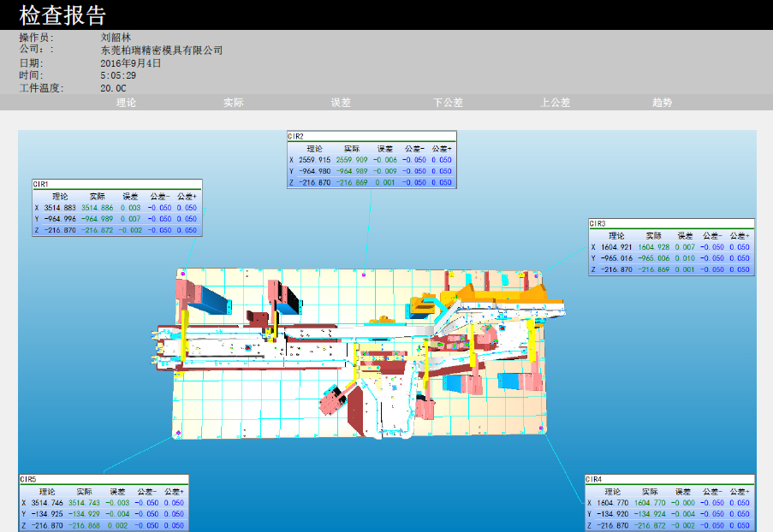Click the CIR4 callout label
773x532 pixels.
[594, 480]
